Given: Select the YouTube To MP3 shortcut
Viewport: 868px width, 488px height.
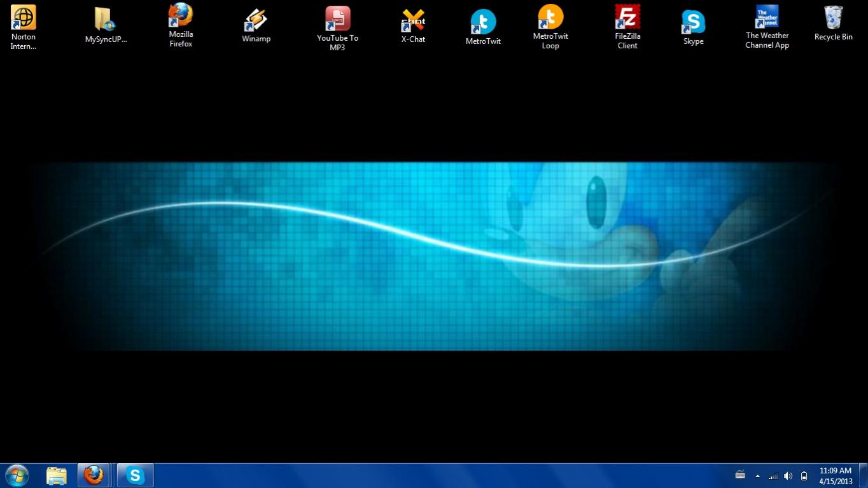Looking at the screenshot, I should (337, 29).
